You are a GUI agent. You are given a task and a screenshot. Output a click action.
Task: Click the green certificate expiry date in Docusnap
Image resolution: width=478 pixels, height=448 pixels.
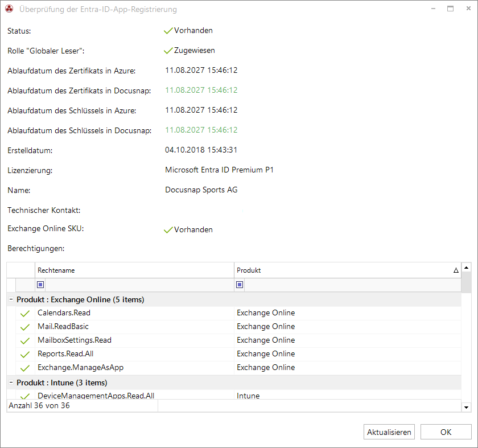201,91
